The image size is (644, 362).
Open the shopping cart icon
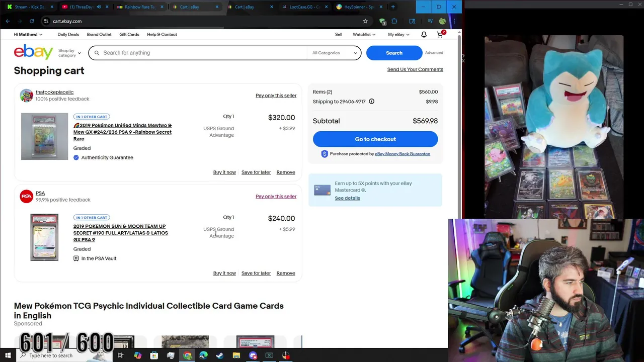tap(440, 35)
